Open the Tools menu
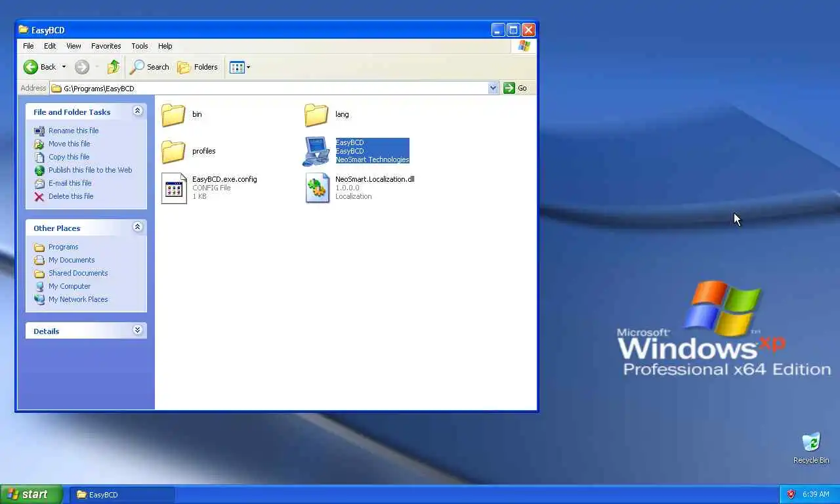Image resolution: width=840 pixels, height=504 pixels. click(140, 46)
